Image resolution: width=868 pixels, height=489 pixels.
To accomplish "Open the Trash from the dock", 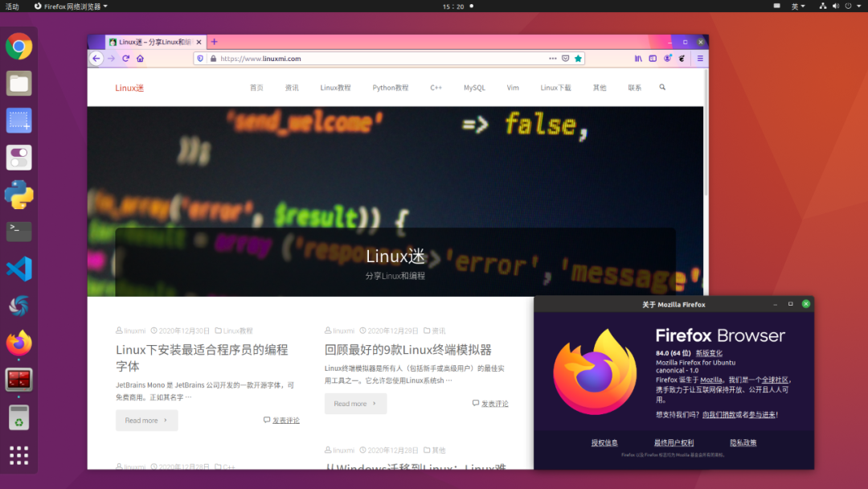I will coord(18,417).
